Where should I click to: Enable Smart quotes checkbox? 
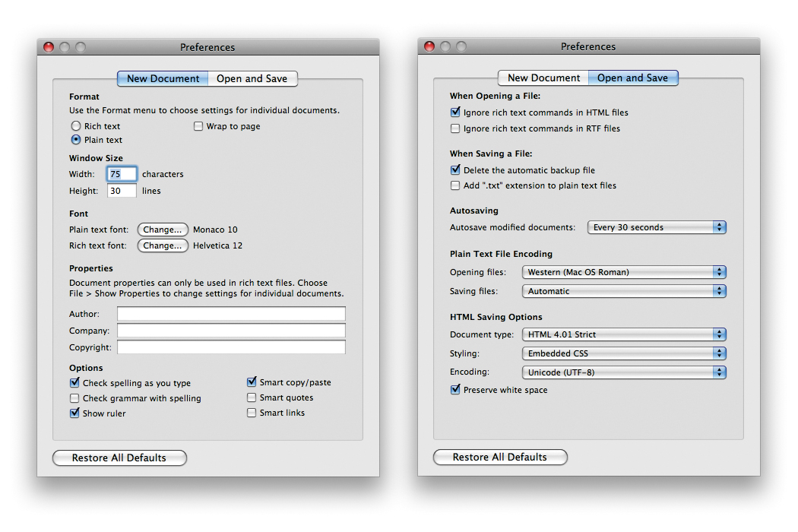point(252,397)
